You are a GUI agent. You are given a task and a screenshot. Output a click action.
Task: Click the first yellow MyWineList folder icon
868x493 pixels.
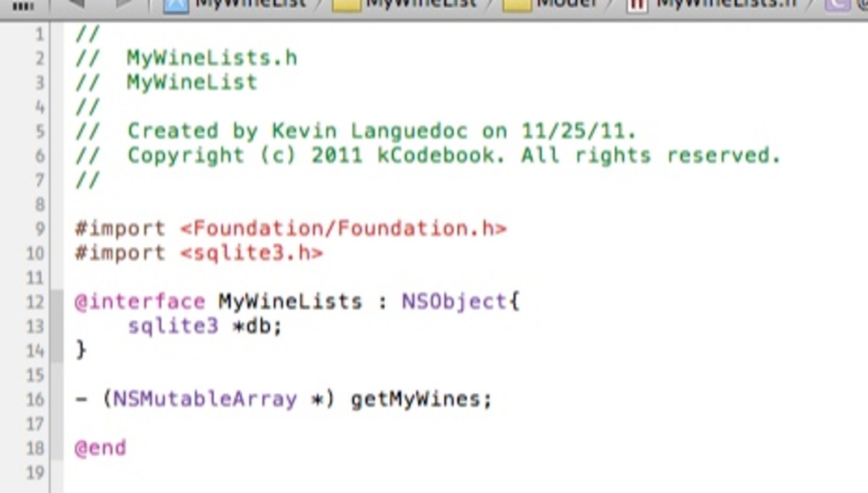pos(345,5)
